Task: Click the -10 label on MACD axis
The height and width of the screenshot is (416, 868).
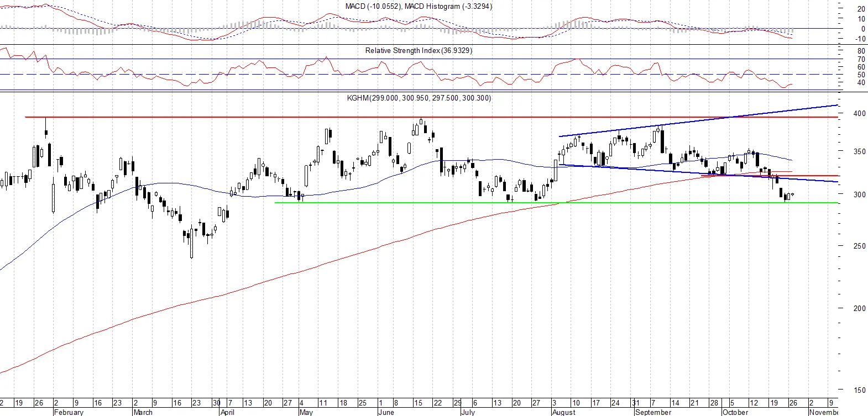Action: click(860, 39)
